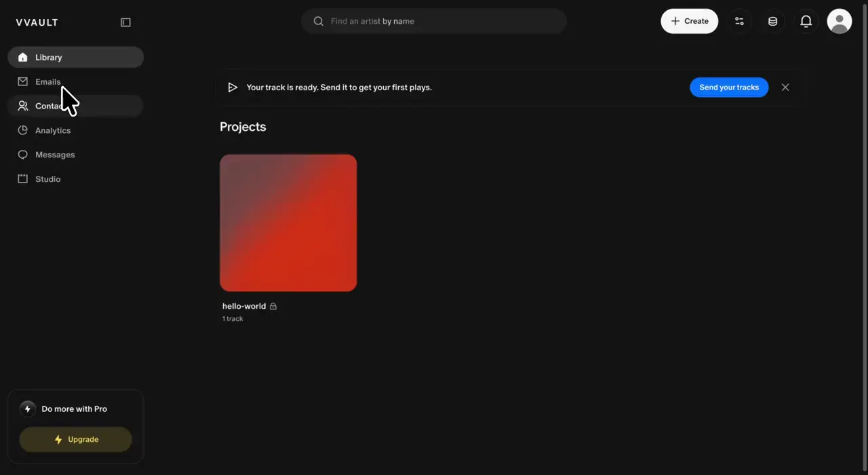Open the notifications bell

(x=806, y=21)
